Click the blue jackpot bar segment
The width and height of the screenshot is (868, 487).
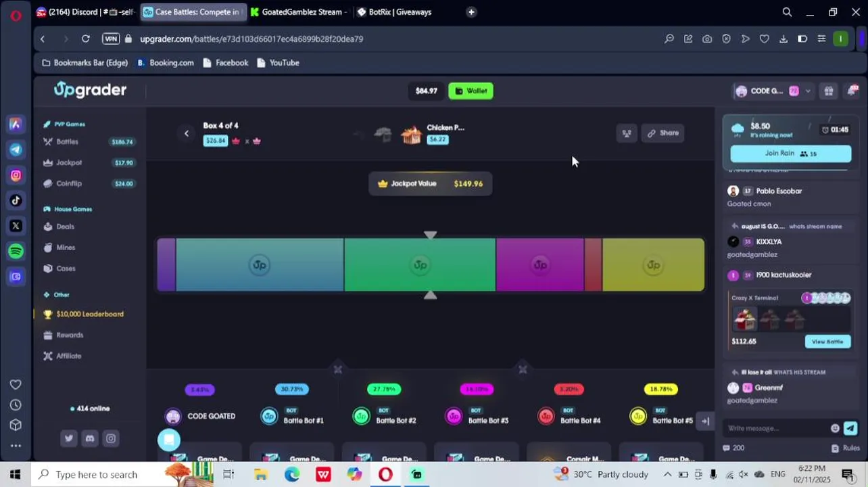260,265
